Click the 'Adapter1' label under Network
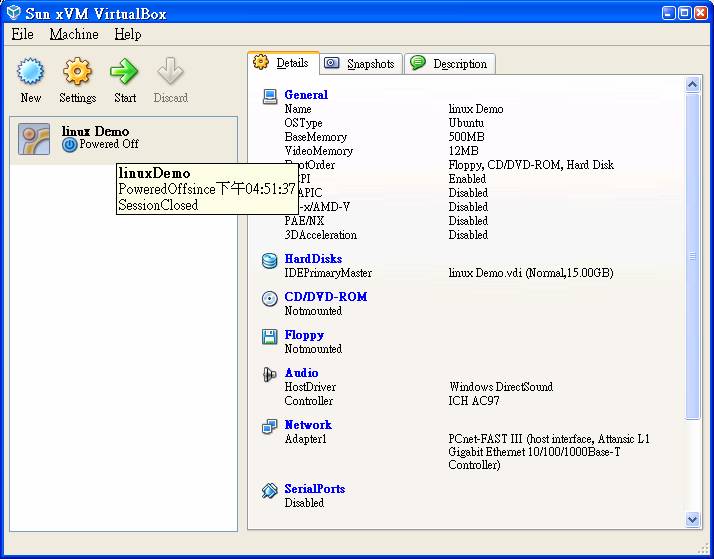 point(305,439)
